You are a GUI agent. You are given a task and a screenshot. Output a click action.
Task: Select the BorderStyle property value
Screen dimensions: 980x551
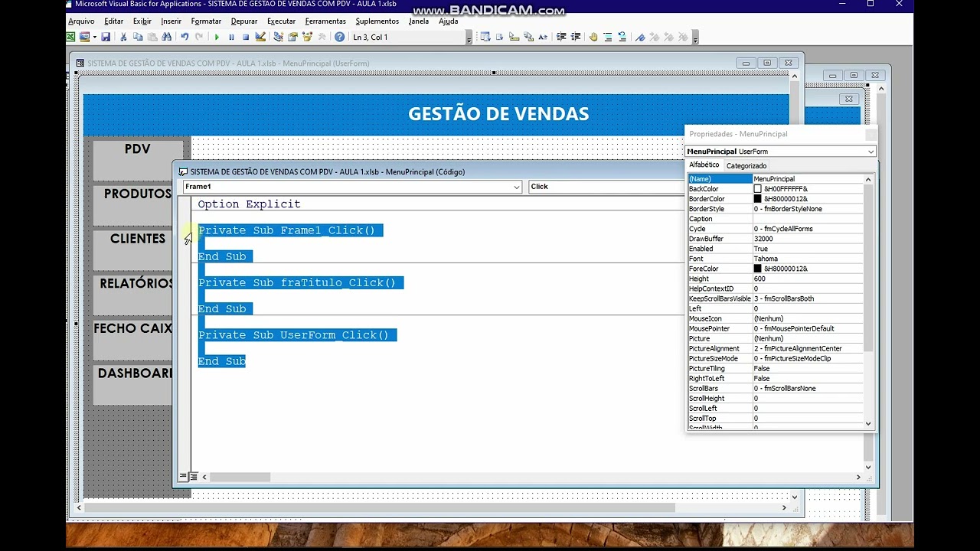808,209
